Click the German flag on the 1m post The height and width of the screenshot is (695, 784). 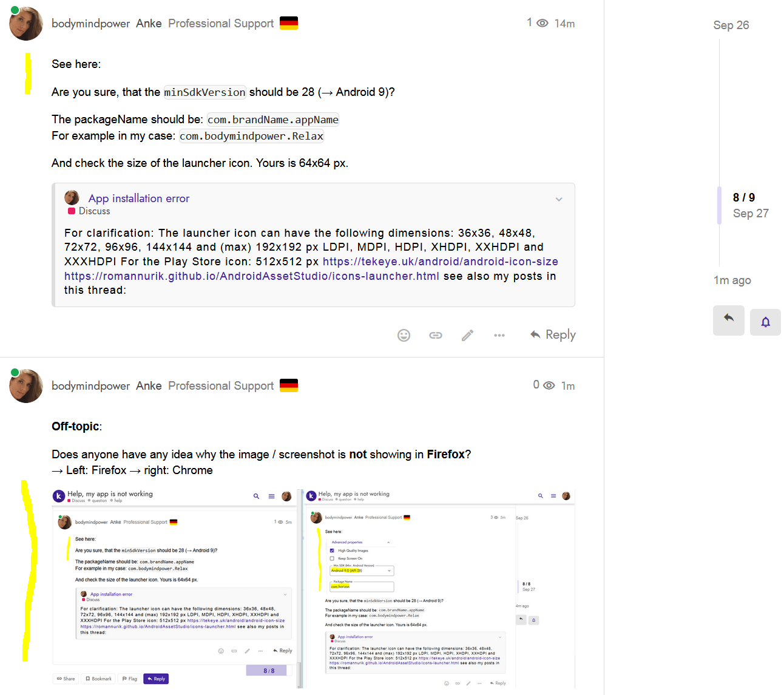click(x=289, y=385)
